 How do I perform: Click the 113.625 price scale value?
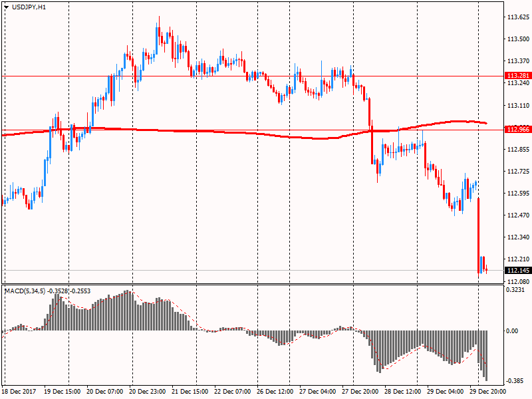point(518,17)
